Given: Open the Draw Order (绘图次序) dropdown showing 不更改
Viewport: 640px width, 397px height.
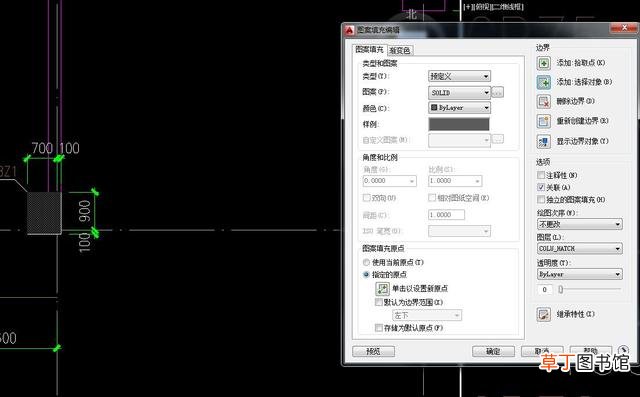Looking at the screenshot, I should (x=580, y=224).
